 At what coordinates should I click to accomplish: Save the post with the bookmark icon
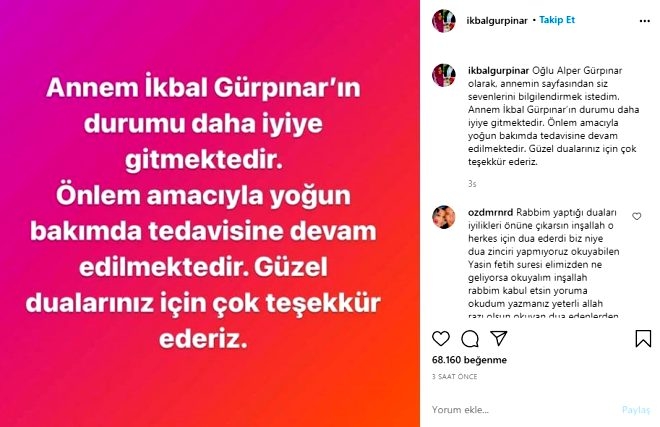(x=643, y=339)
